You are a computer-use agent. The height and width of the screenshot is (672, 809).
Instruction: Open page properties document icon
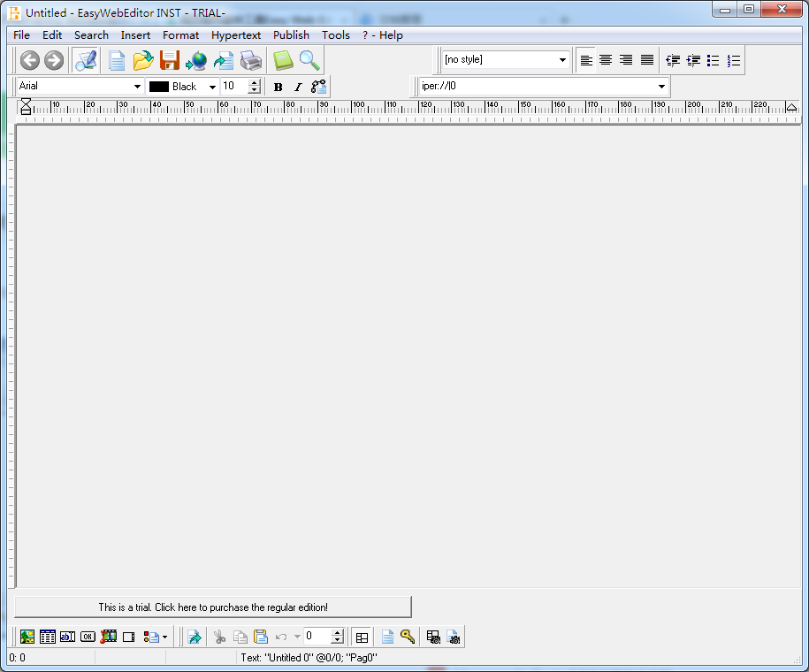point(387,637)
